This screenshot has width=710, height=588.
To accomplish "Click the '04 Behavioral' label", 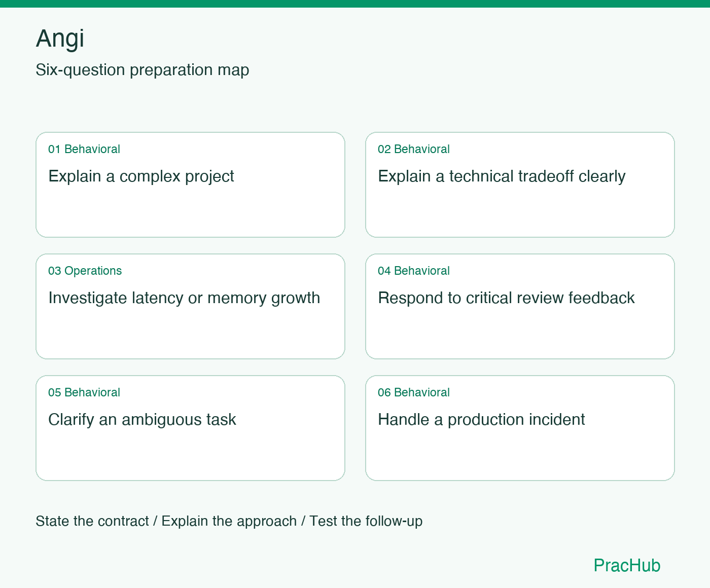I will tap(414, 271).
